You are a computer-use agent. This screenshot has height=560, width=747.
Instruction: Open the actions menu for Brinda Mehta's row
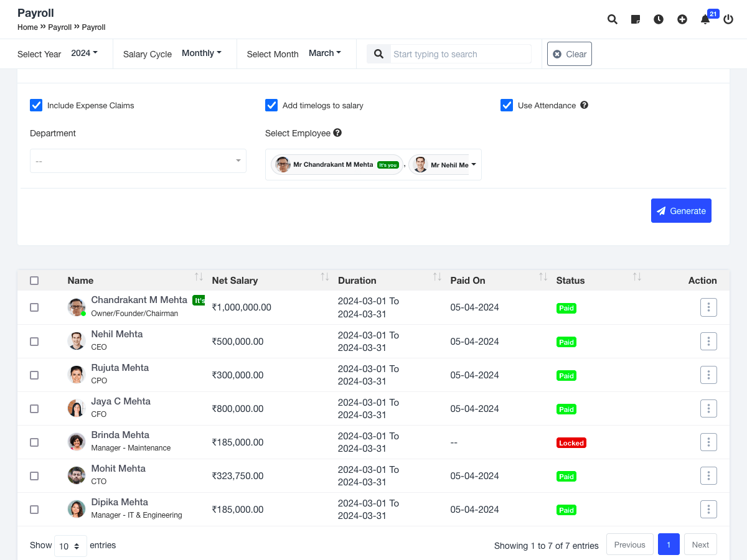tap(708, 442)
